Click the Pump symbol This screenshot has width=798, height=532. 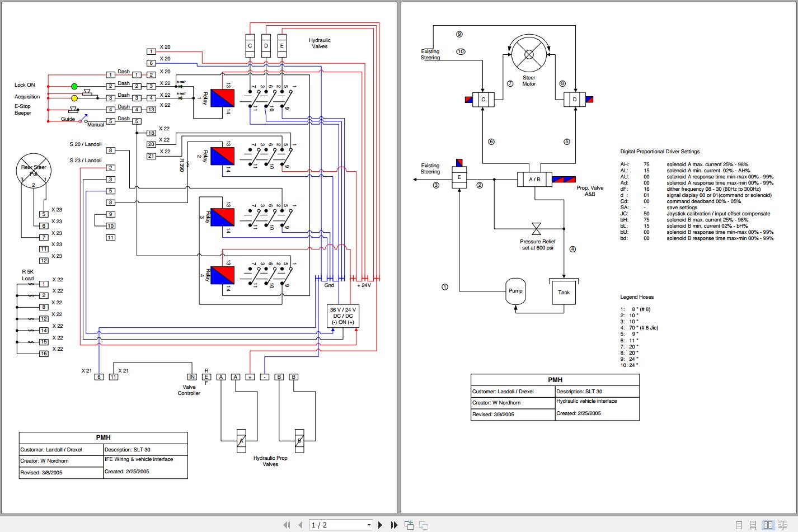(515, 290)
